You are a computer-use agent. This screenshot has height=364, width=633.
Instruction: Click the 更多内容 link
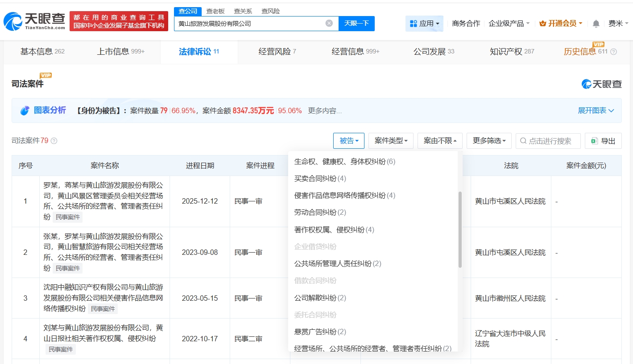pos(325,110)
